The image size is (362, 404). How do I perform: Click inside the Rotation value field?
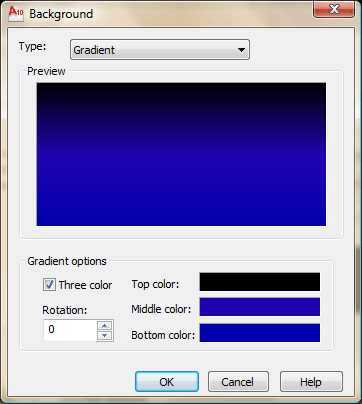click(70, 330)
